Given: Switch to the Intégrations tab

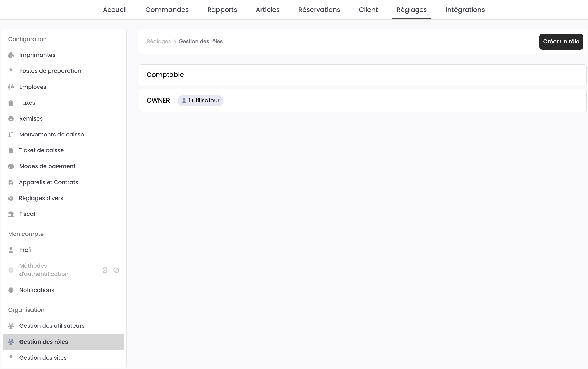Looking at the screenshot, I should point(465,10).
